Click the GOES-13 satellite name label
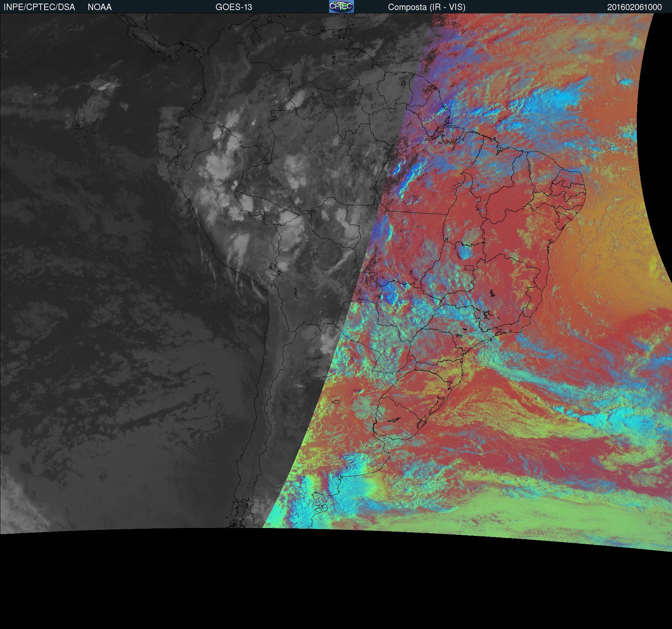The width and height of the screenshot is (672, 629). click(234, 7)
